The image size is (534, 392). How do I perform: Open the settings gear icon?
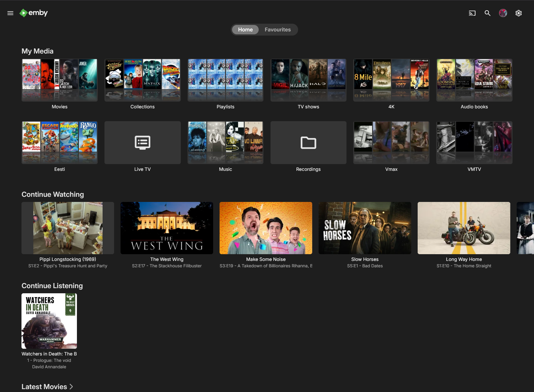518,13
